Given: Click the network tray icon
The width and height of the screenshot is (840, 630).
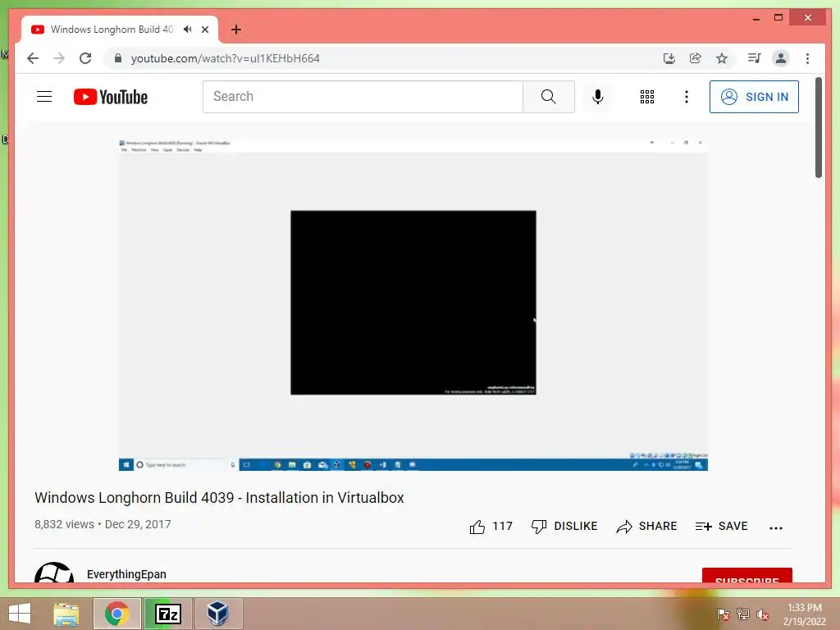Looking at the screenshot, I should pos(743,614).
